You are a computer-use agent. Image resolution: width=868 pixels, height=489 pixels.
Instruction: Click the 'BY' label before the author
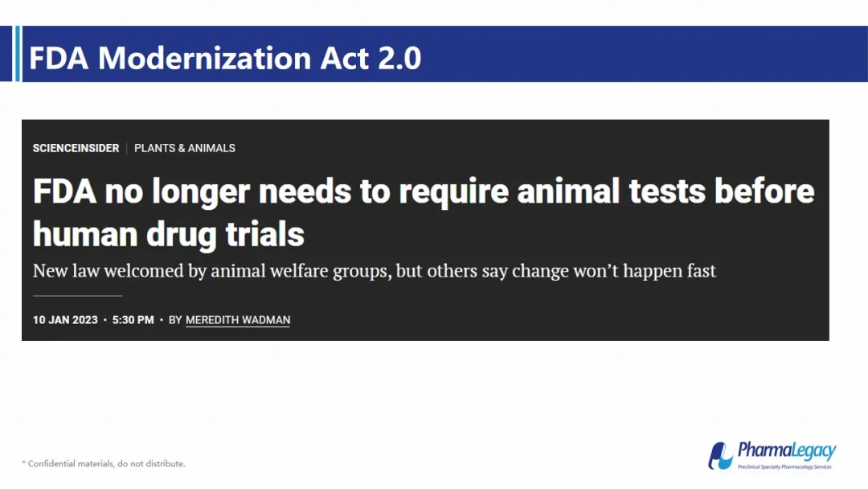pyautogui.click(x=175, y=320)
